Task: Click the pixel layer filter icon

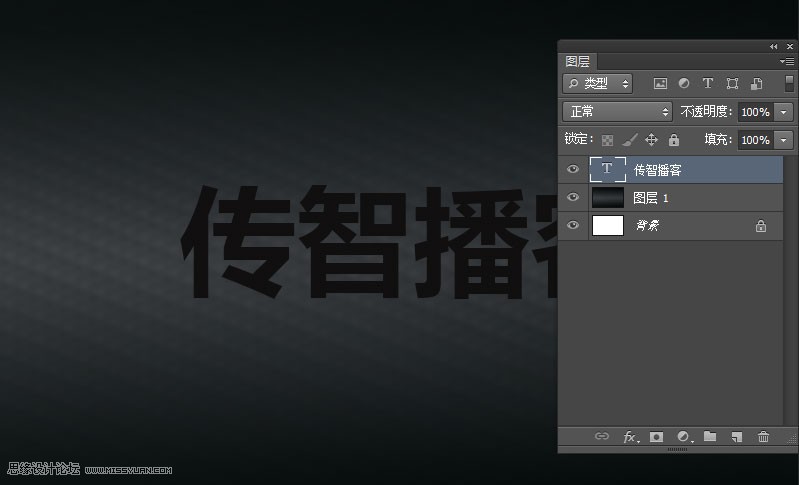Action: tap(660, 84)
